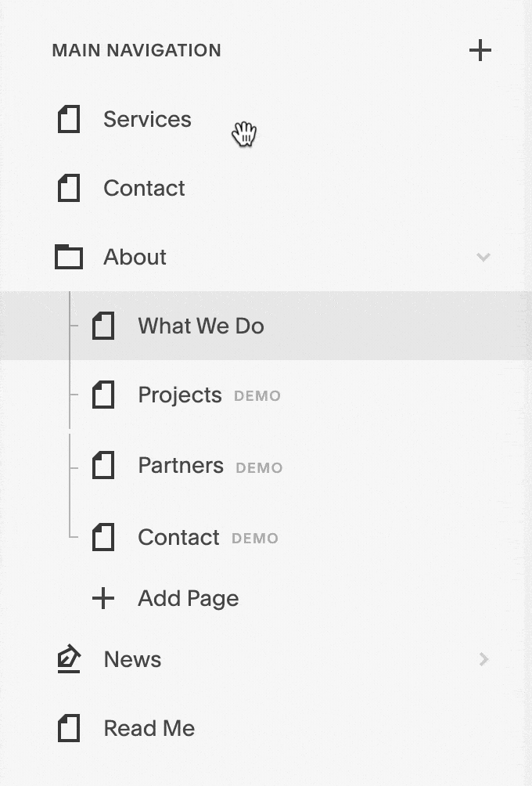Open the Services page

[147, 120]
